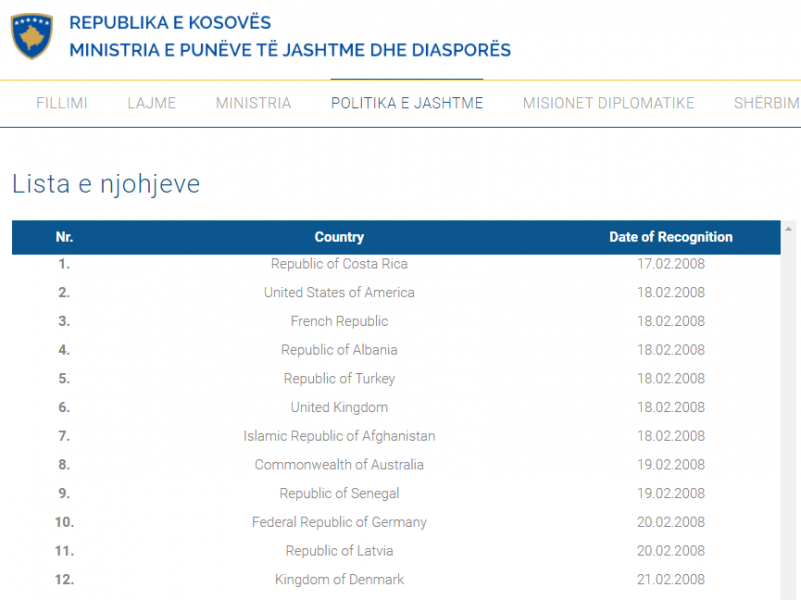Open the FILLIMI menu item
Screen dimensions: 801x600
62,103
